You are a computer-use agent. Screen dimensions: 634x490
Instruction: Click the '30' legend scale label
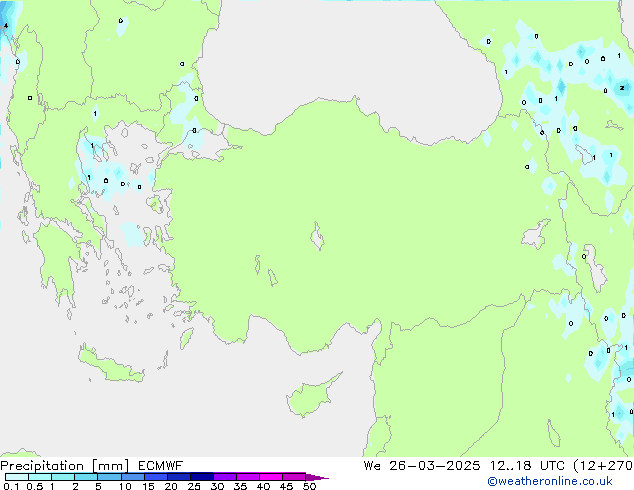217,486
